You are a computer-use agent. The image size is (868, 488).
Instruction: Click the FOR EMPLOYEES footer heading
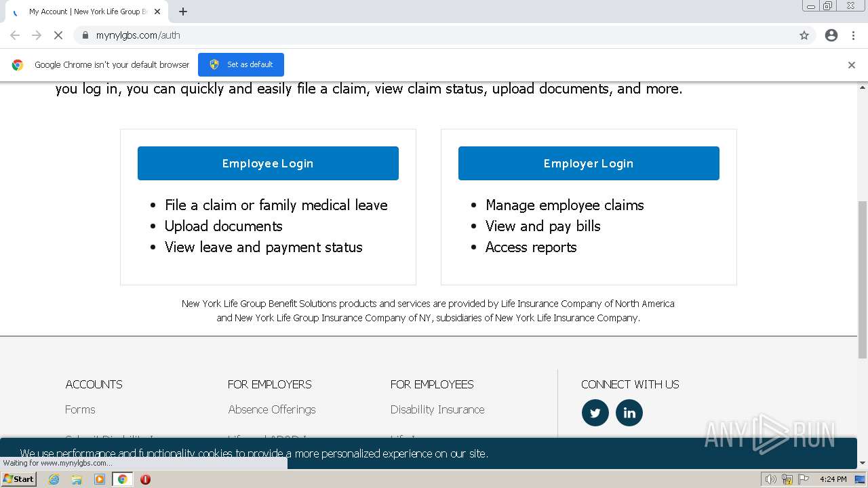click(432, 384)
